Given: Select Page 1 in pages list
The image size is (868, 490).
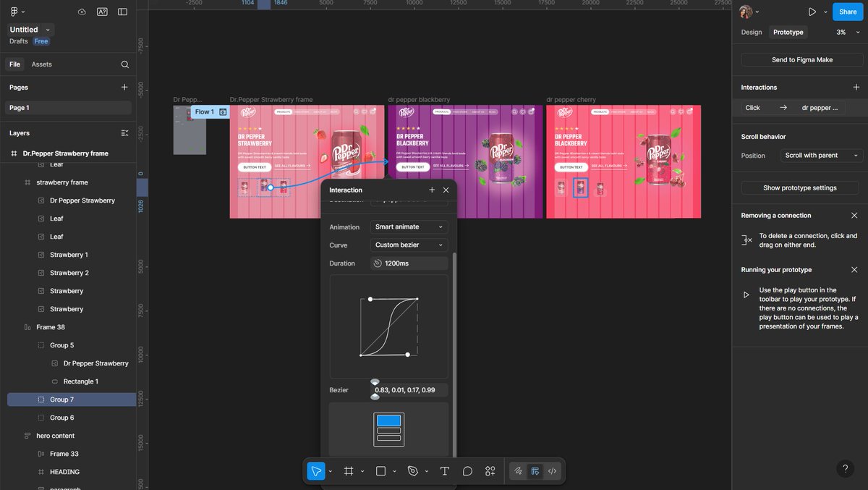Looking at the screenshot, I should pos(69,108).
